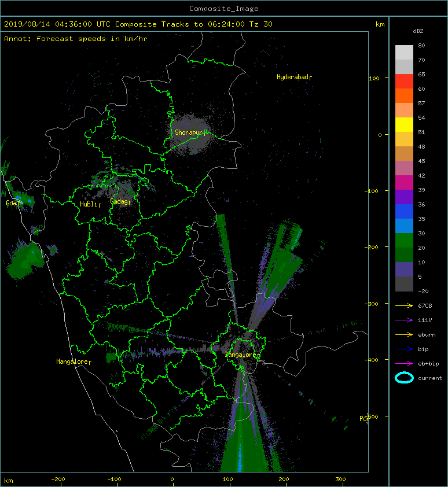The image size is (448, 487).
Task: Click the yellow 67CB arrow legend icon
Action: [404, 305]
